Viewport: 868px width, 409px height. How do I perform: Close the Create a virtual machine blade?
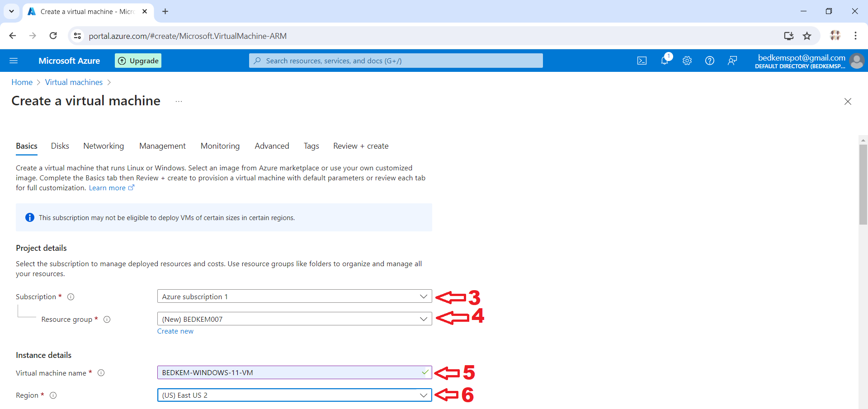[848, 101]
